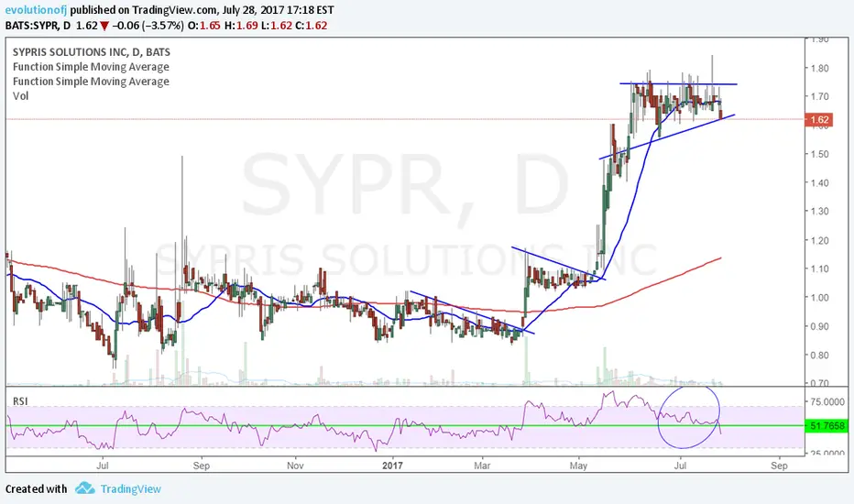Click the Nov time axis label
854x504 pixels.
tap(295, 466)
